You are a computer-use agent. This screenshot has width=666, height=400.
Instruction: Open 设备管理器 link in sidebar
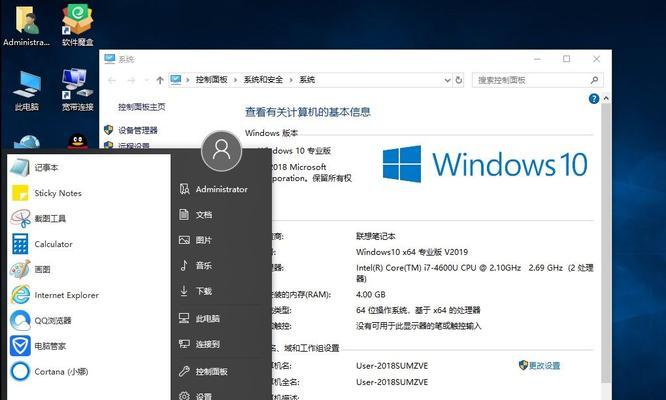click(138, 130)
